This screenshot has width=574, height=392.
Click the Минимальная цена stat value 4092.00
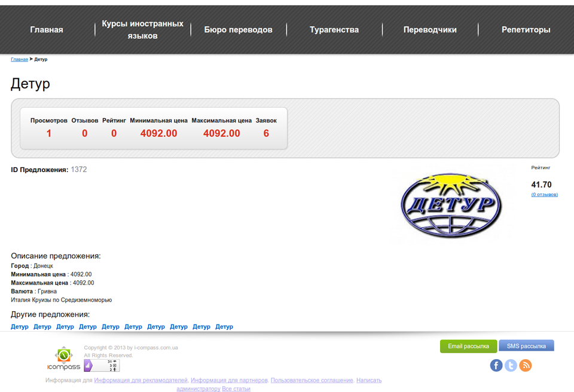point(158,133)
